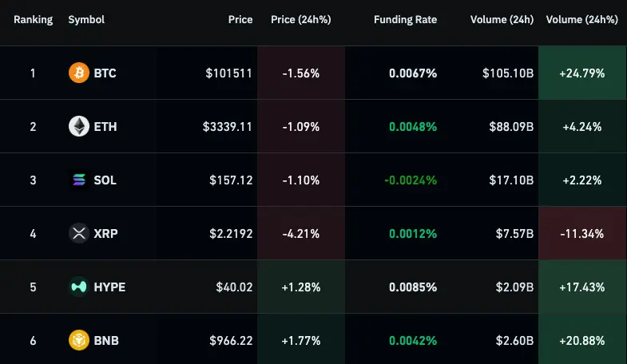Open the ETH symbol link
Screen dimensions: 627x364
point(105,127)
